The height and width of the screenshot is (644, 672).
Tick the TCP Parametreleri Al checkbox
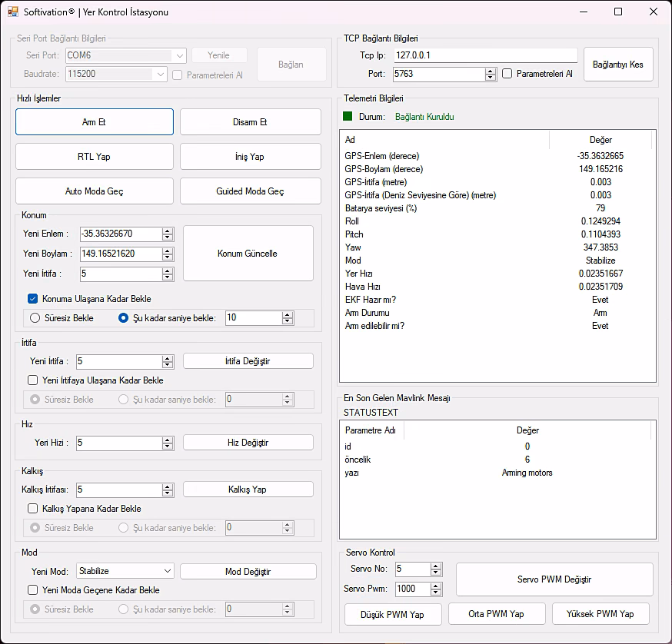coord(507,74)
